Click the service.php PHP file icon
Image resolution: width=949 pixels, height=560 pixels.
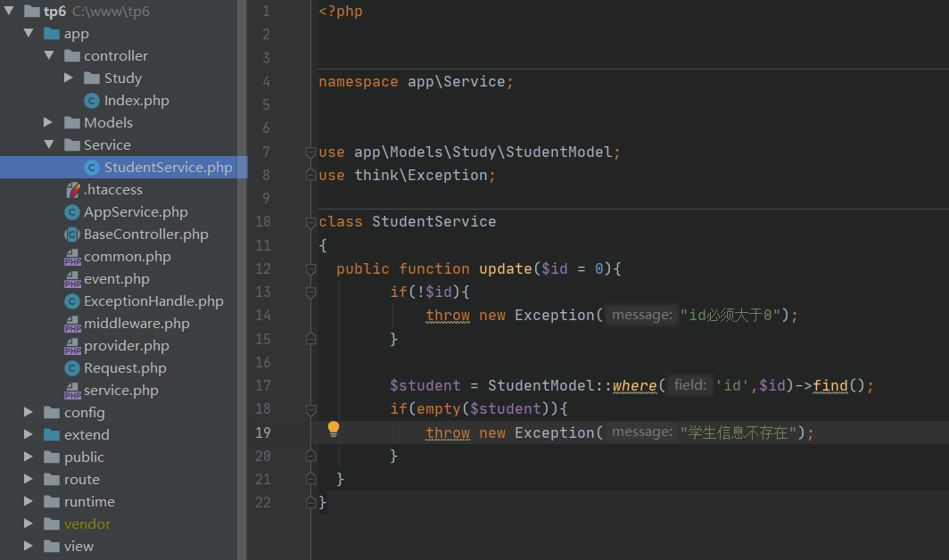(x=72, y=391)
